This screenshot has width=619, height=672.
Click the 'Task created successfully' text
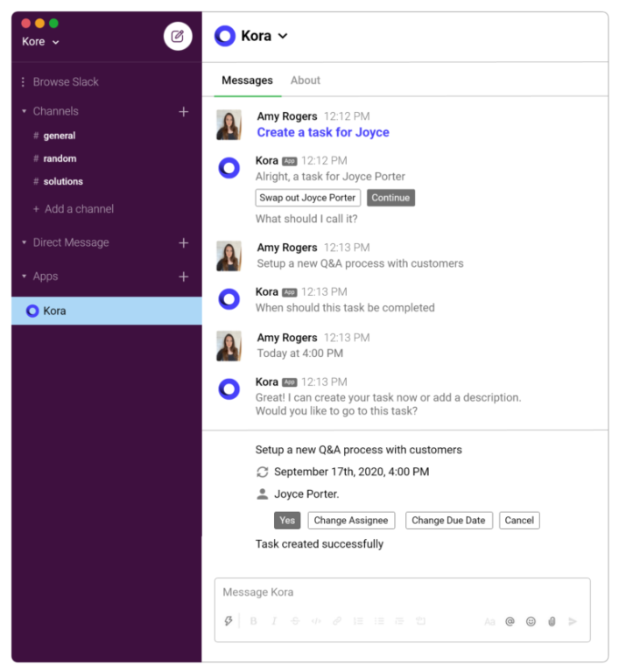(320, 544)
